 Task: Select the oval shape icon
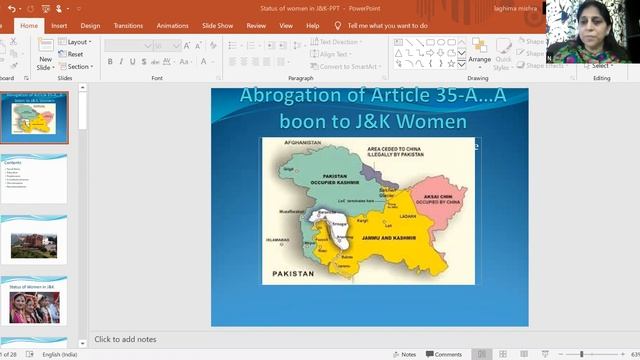tap(441, 42)
